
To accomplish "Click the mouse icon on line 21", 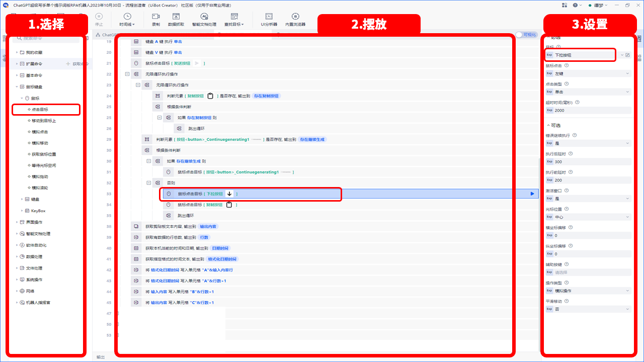I will (x=136, y=63).
